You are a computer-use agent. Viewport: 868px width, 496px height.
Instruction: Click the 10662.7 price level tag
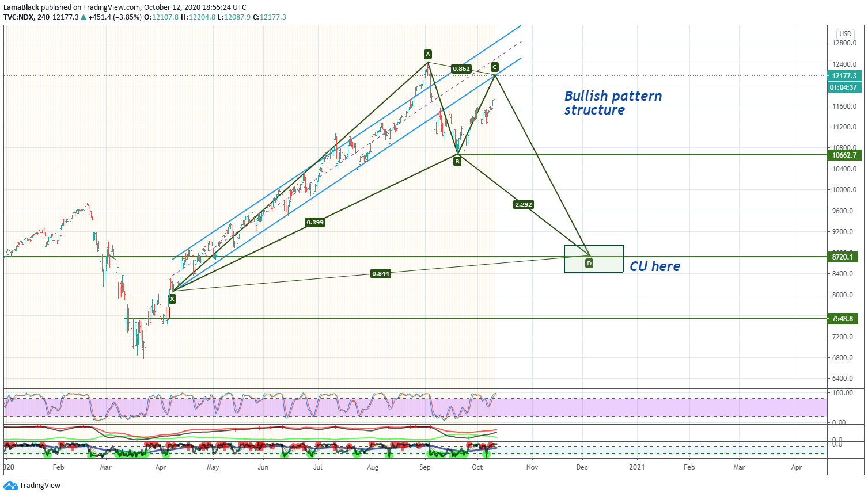[844, 155]
